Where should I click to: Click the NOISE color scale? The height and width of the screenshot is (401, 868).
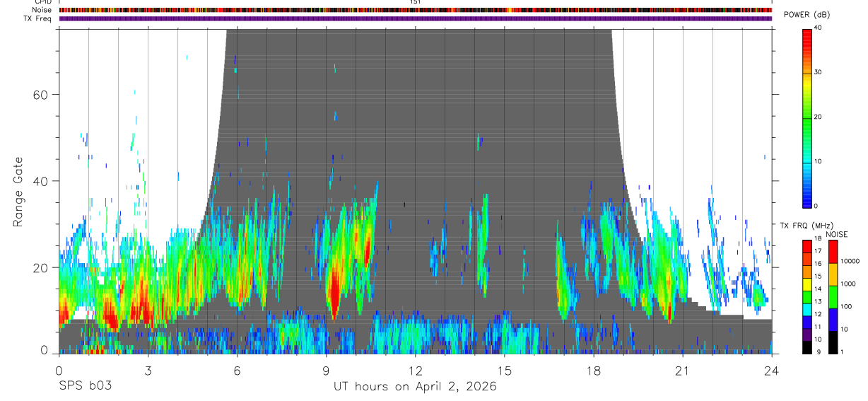[833, 296]
